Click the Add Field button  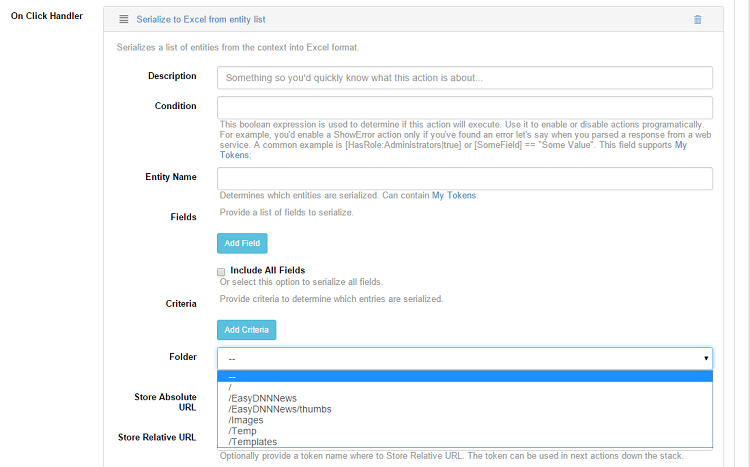(242, 243)
